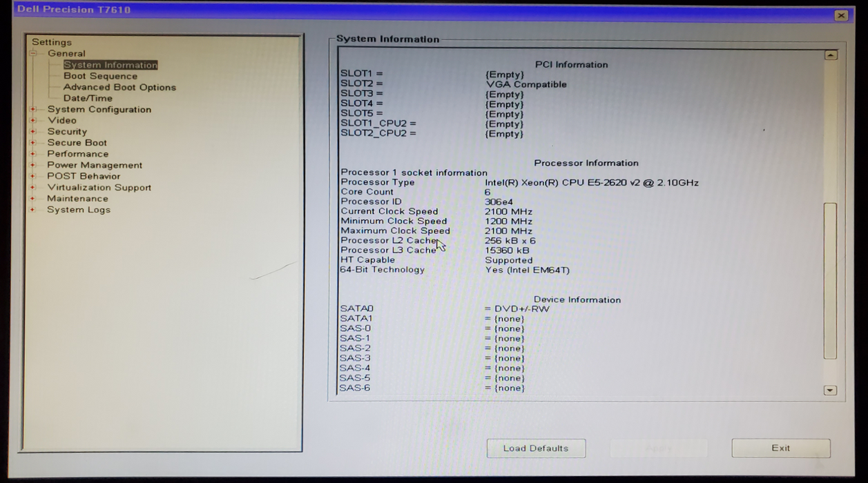The width and height of the screenshot is (868, 483).
Task: Click plus icon beside POST Behavior
Action: 33,177
